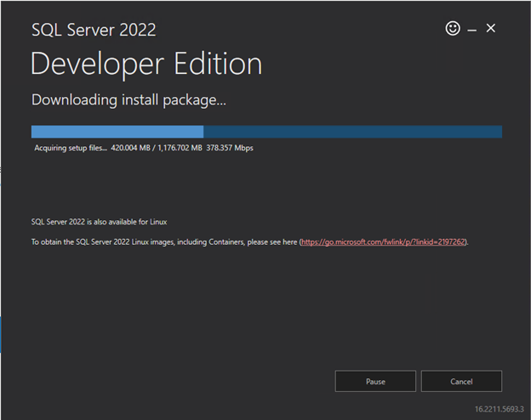Click 'To obtain the SQL Server 2022 Linux images' sentence

(x=249, y=242)
